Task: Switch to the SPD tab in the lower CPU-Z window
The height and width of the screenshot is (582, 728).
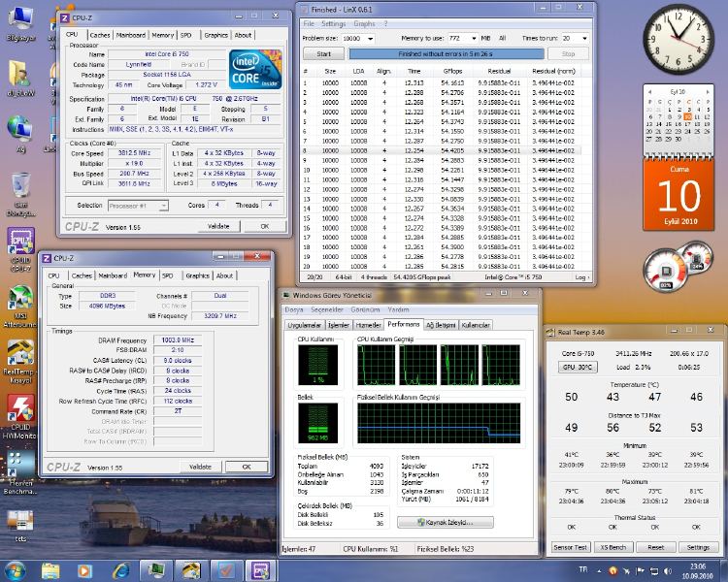Action: (x=168, y=275)
